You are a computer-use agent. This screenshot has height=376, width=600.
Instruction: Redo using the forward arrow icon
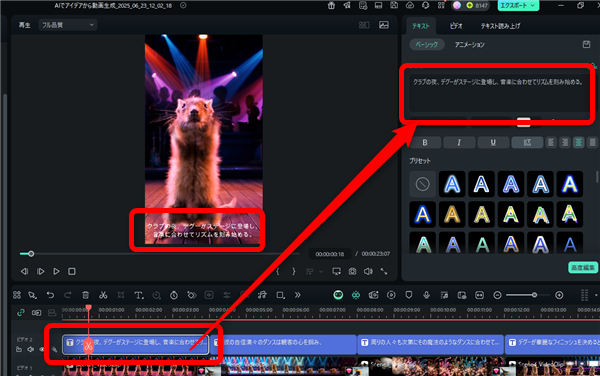[68, 295]
